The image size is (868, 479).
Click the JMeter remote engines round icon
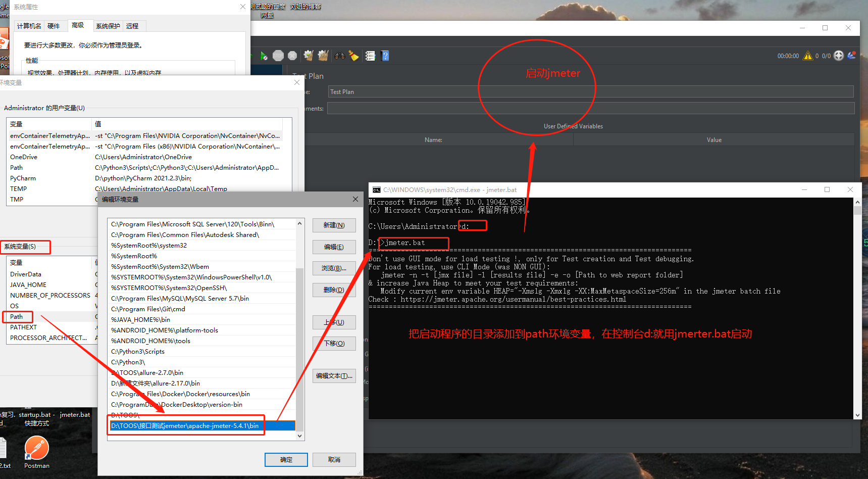tap(839, 56)
